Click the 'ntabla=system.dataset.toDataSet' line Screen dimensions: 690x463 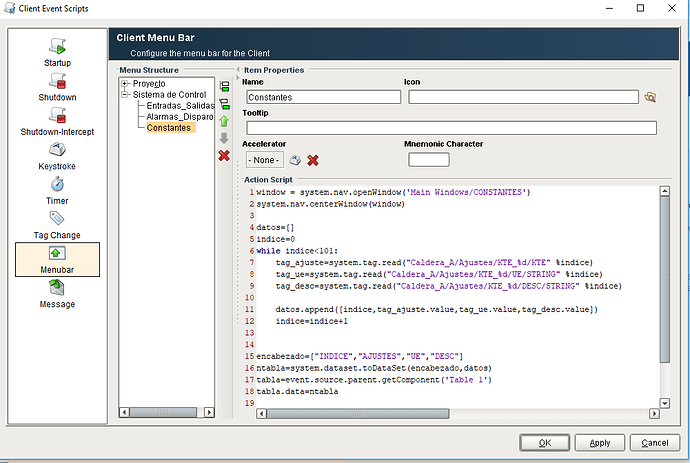374,368
